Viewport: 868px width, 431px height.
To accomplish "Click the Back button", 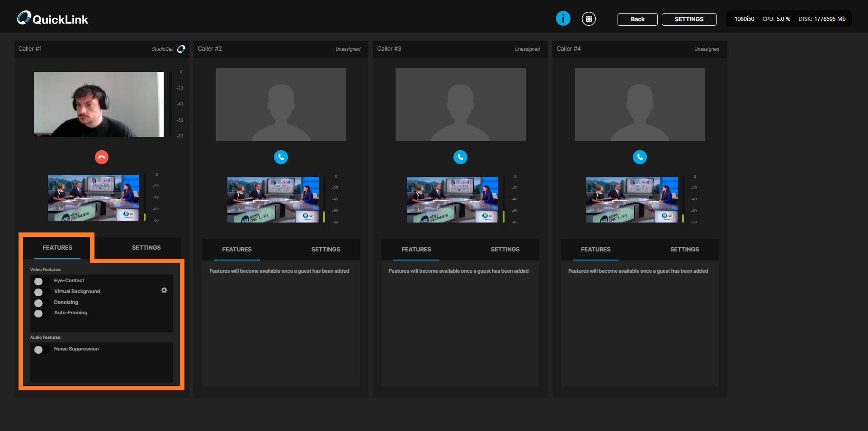I will click(637, 19).
